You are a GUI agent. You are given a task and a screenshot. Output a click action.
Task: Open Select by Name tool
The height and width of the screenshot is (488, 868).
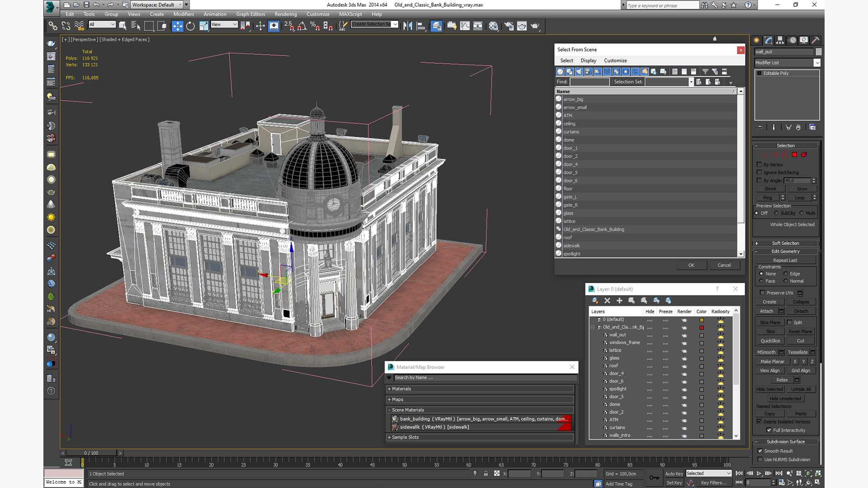(x=136, y=26)
